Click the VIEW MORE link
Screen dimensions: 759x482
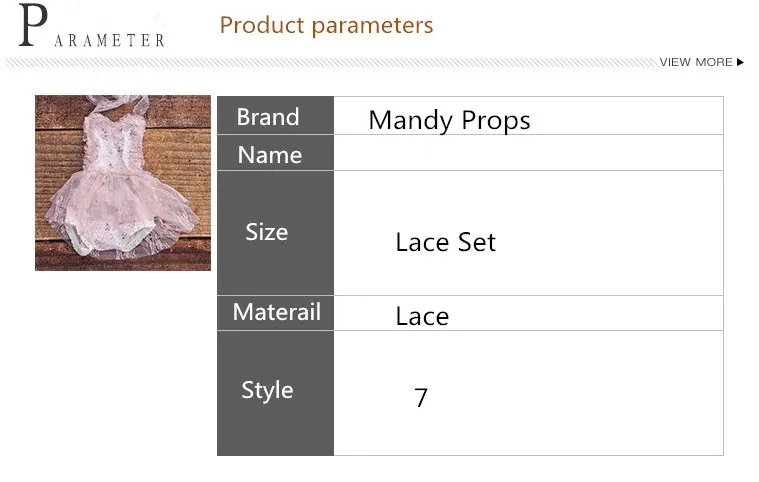(695, 62)
